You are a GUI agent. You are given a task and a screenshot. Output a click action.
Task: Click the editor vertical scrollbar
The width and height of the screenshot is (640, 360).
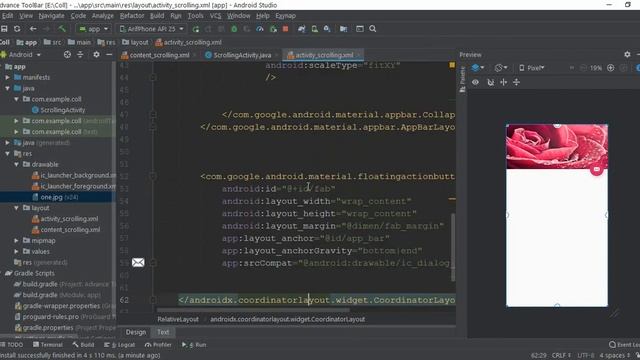click(453, 247)
